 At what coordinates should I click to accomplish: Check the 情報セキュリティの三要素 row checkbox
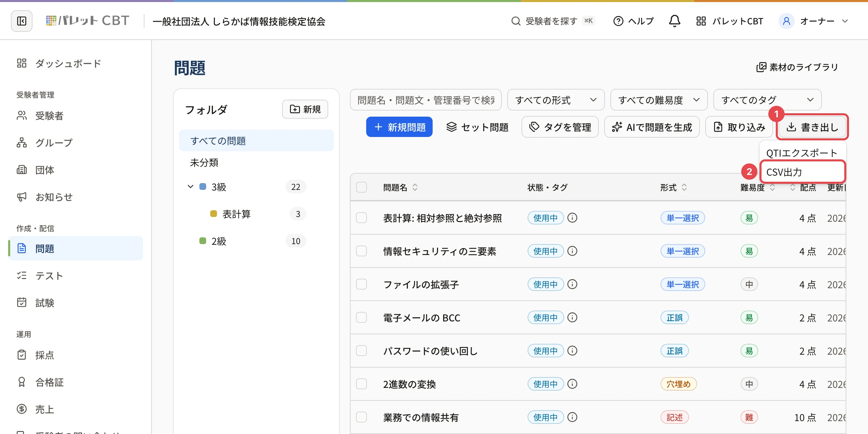point(361,251)
